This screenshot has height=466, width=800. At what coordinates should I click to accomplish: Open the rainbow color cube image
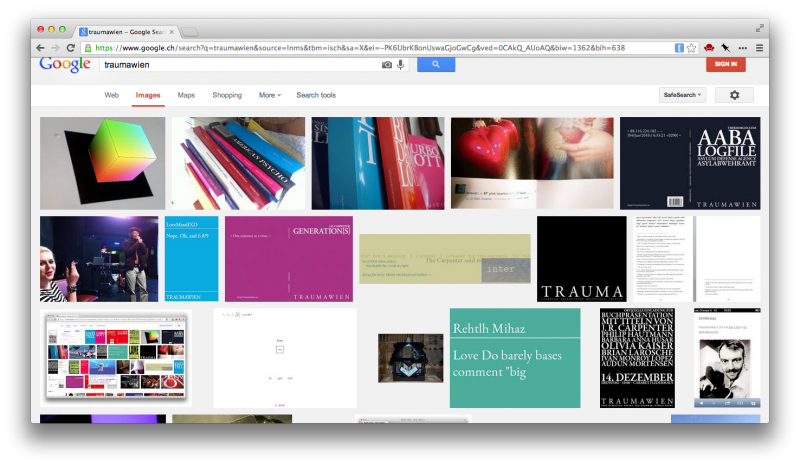tap(103, 163)
